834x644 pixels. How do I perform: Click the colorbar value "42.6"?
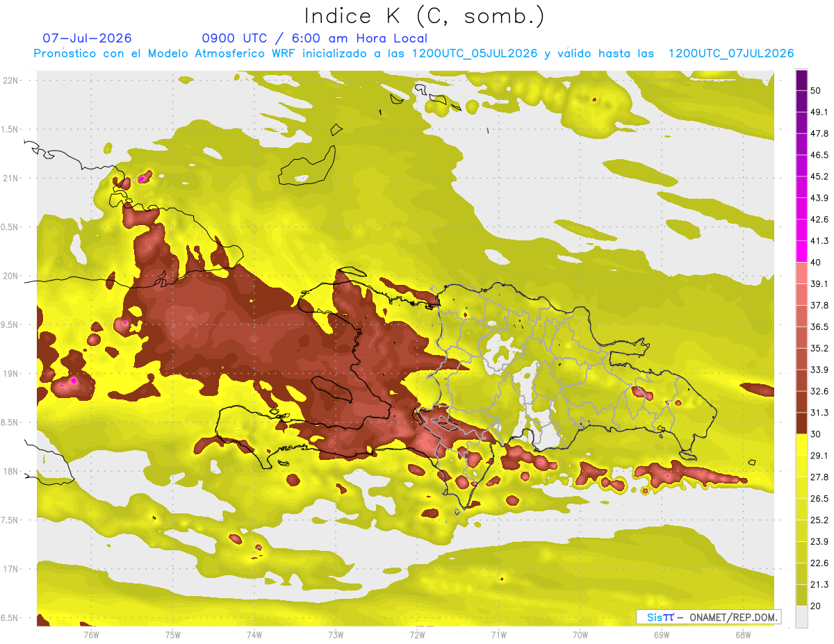pyautogui.click(x=819, y=220)
